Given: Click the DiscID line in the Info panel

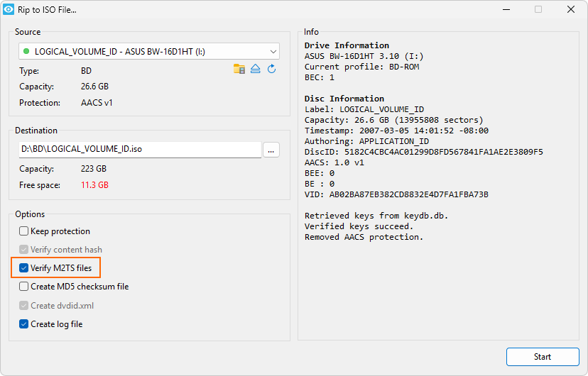Looking at the screenshot, I should (x=424, y=152).
